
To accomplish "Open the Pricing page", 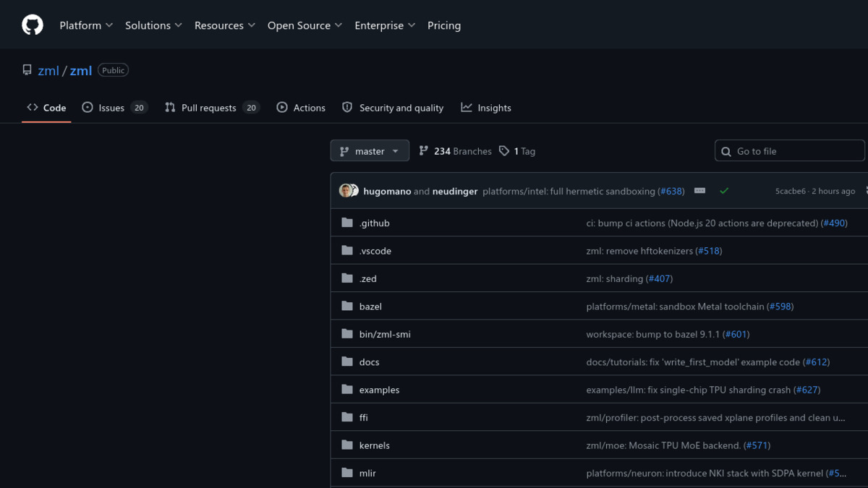I will [x=444, y=25].
